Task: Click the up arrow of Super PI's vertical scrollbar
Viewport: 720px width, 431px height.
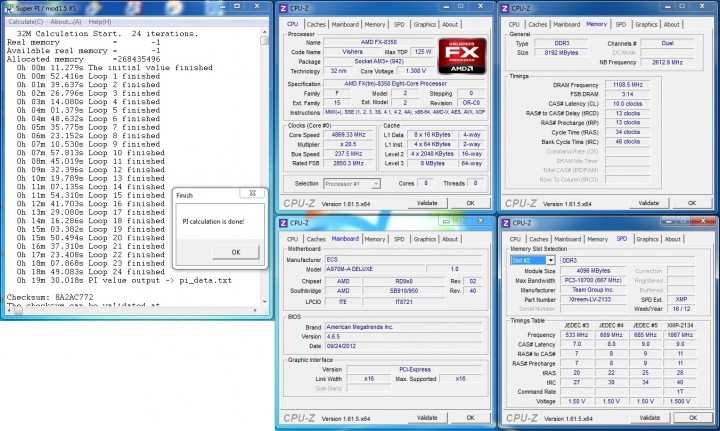Action: pos(264,32)
